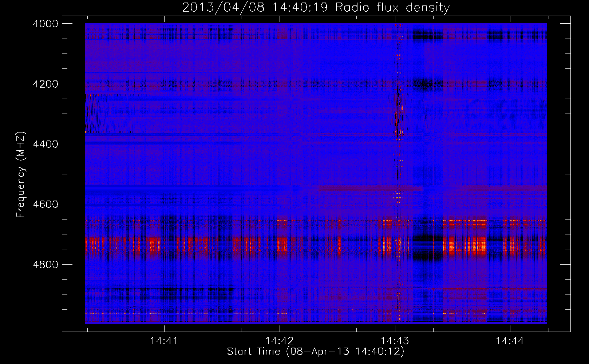Select the '4000' frequency axis label
The height and width of the screenshot is (364, 589).
point(46,24)
